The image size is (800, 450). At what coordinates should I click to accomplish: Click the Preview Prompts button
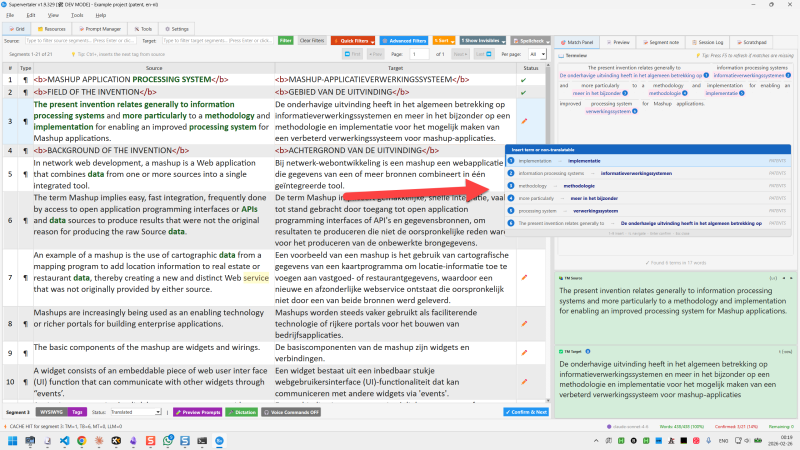pos(198,412)
